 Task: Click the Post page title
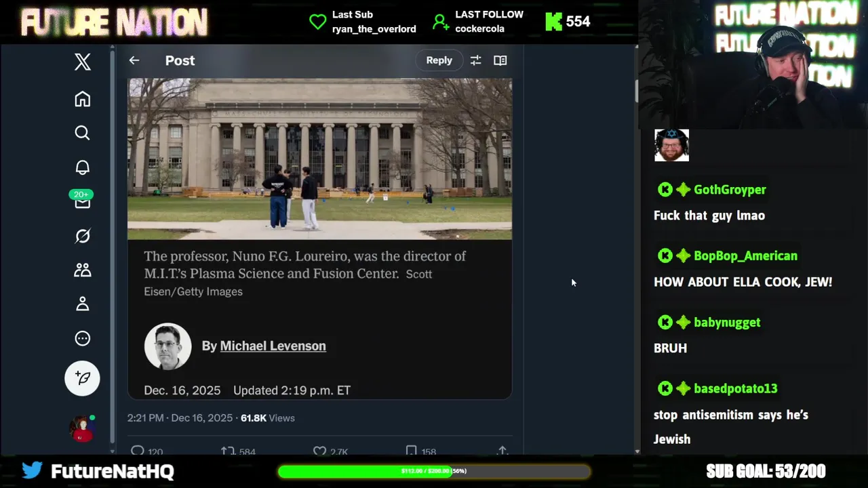tap(180, 60)
